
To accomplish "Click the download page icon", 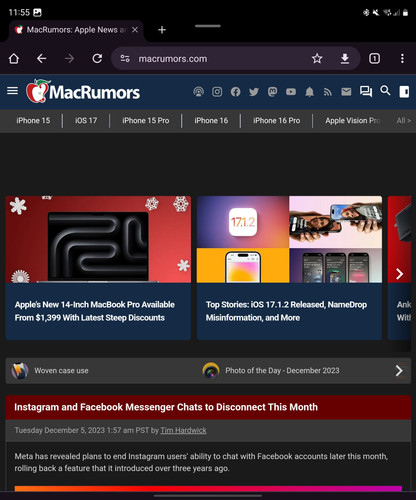I will click(345, 59).
